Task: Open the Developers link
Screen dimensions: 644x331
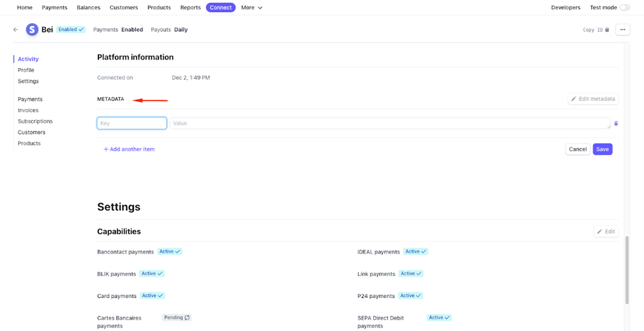Action: (x=565, y=7)
